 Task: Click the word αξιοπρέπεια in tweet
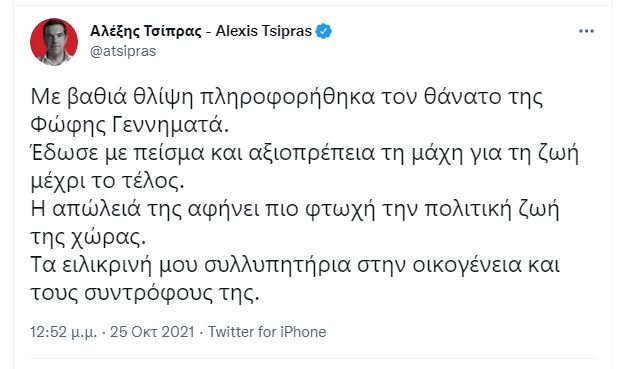pyautogui.click(x=312, y=153)
